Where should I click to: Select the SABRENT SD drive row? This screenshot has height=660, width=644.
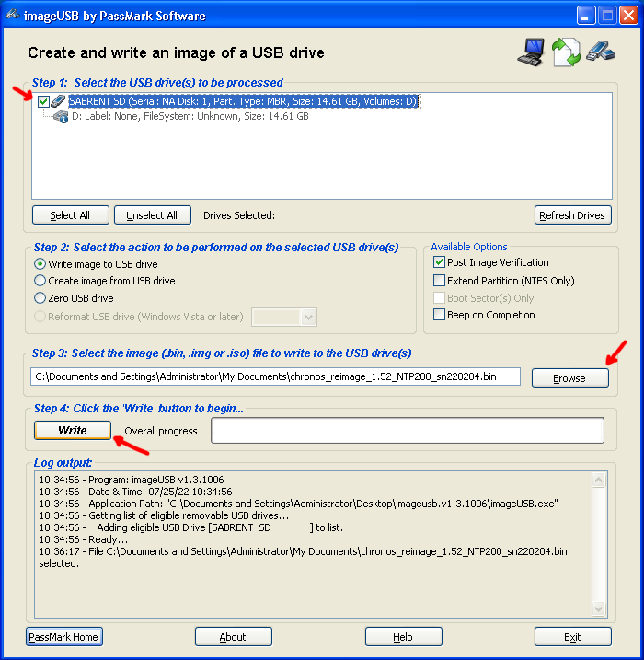(244, 101)
